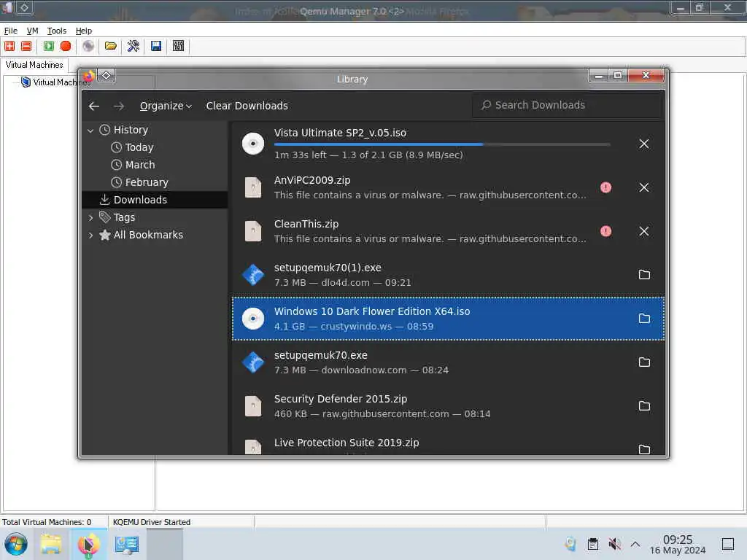Open the notification center tray icon
This screenshot has height=560, width=747.
[x=727, y=544]
